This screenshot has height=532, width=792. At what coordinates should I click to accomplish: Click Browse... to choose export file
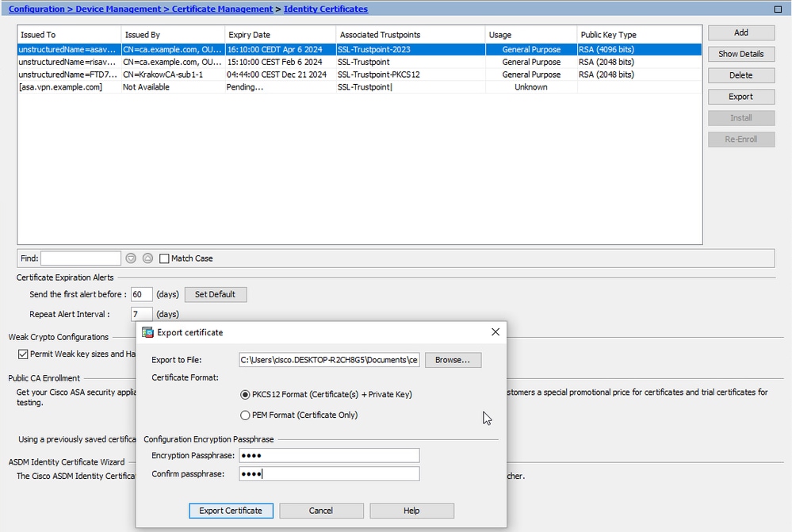tap(453, 360)
